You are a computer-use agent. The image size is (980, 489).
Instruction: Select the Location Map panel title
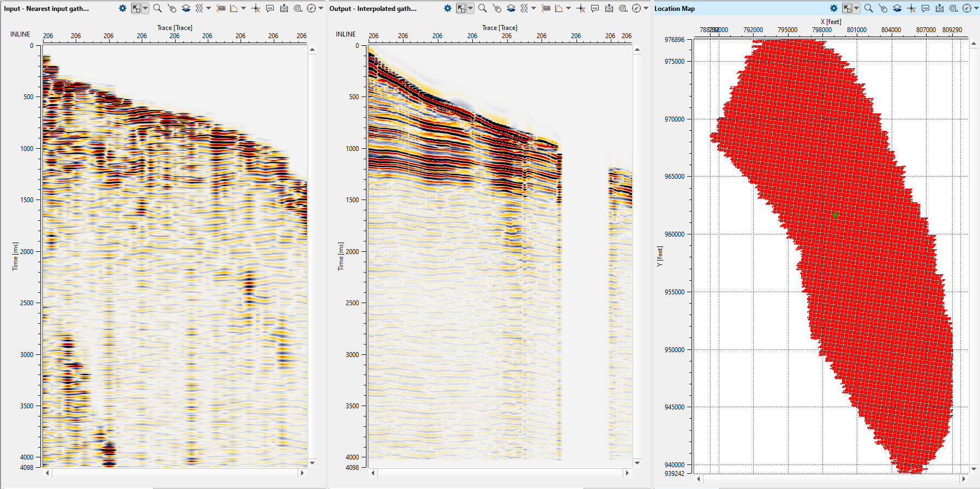click(x=675, y=9)
